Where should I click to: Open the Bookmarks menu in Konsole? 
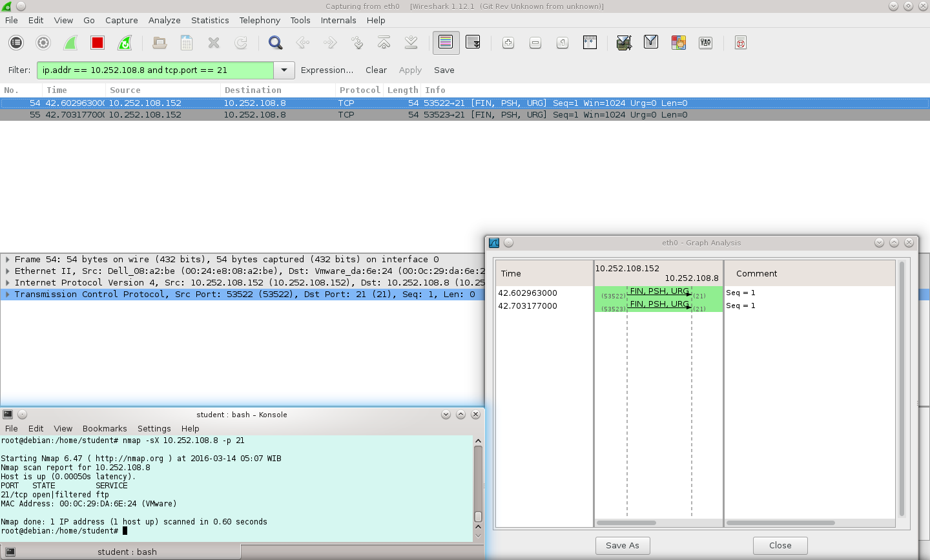(105, 428)
